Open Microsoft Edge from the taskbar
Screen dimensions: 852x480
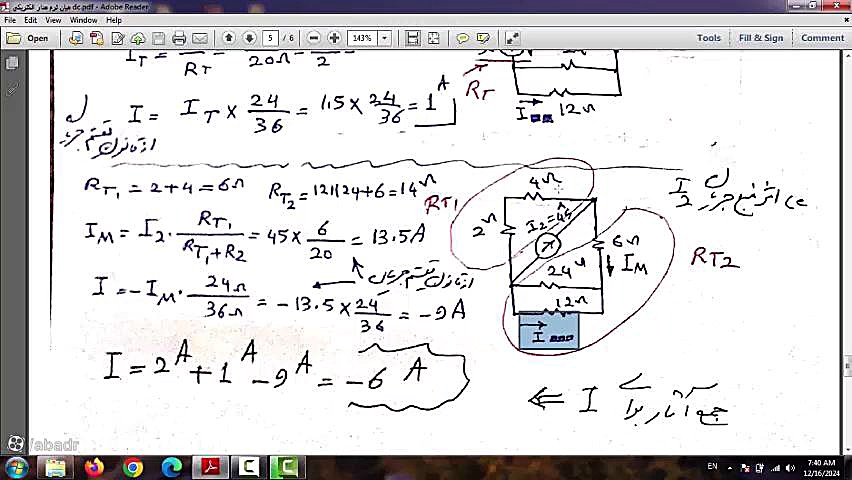[172, 467]
